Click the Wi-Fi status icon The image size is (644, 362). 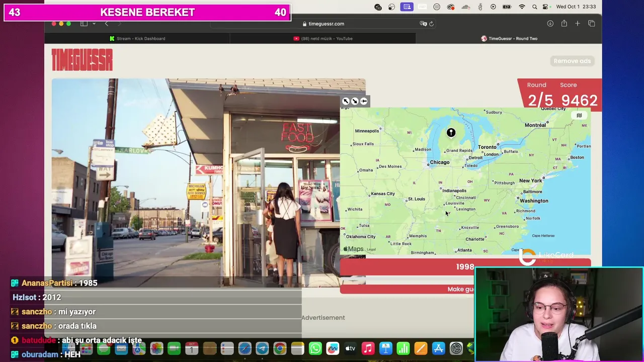pos(522,7)
